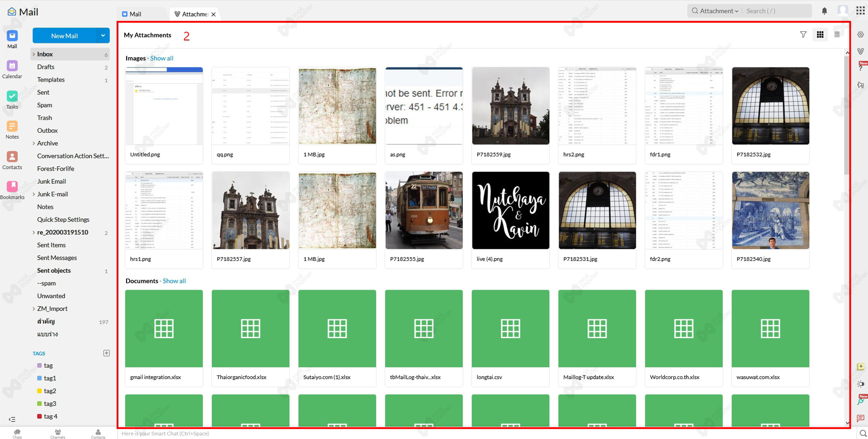
Task: Click the search input field
Action: [x=777, y=11]
